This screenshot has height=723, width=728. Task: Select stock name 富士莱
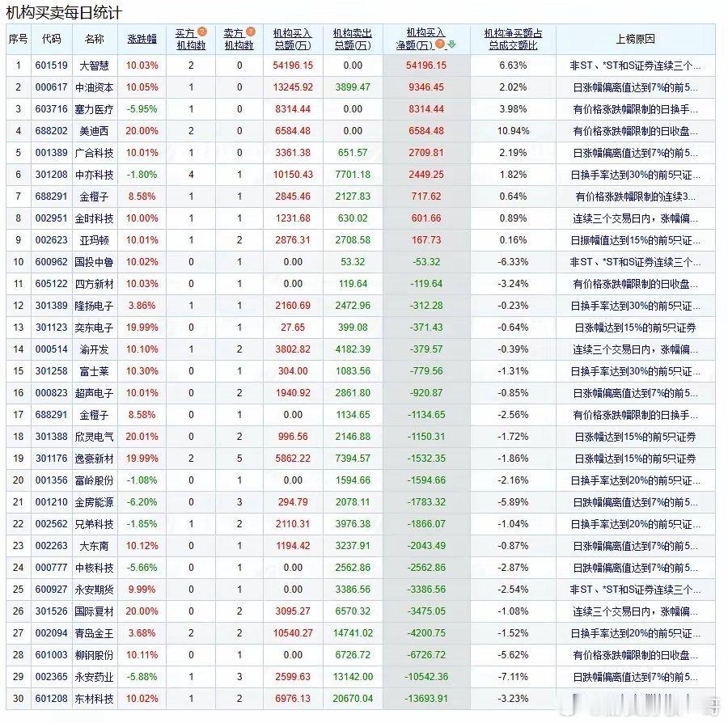(95, 370)
